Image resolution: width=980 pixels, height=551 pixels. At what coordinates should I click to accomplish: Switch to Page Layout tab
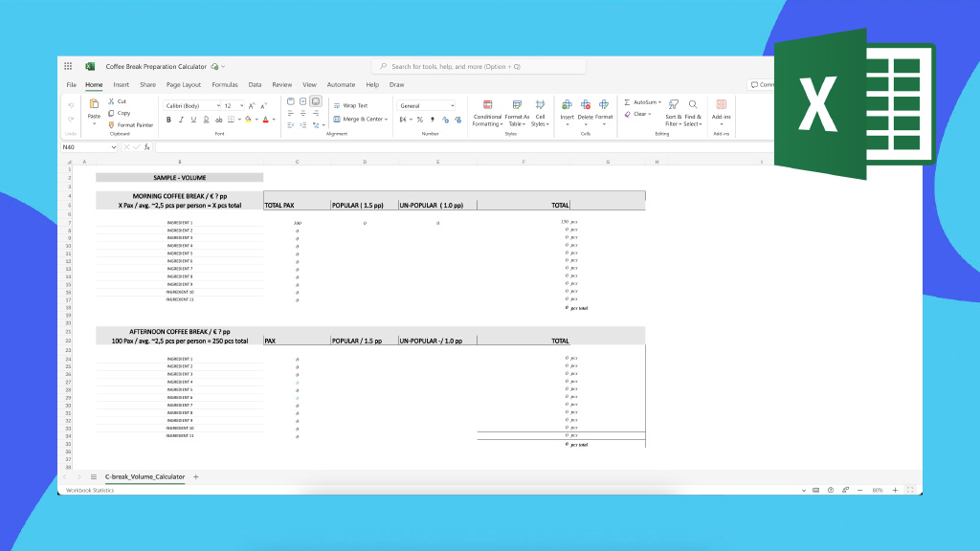point(183,84)
